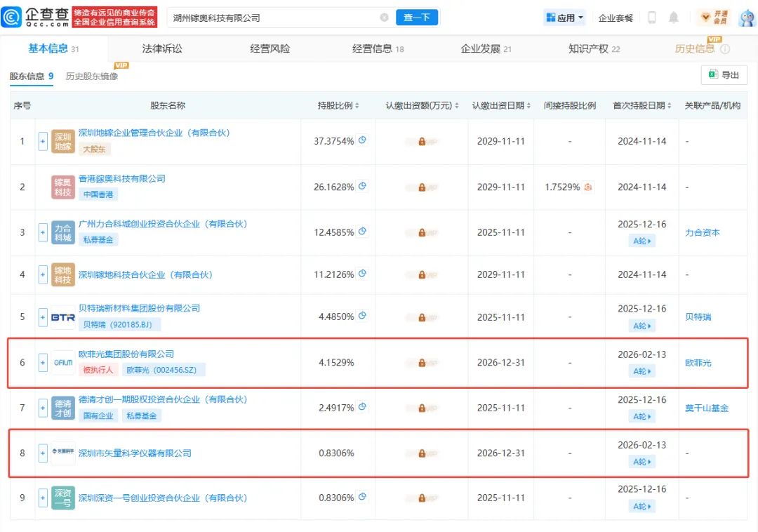Click VIP lock icon in row 6
758x532 pixels.
pyautogui.click(x=422, y=363)
